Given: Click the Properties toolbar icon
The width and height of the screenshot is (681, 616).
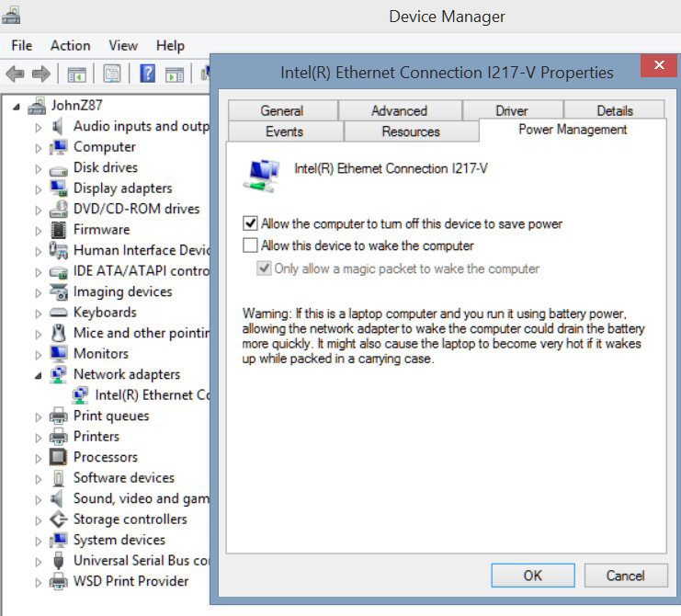Looking at the screenshot, I should click(x=112, y=74).
